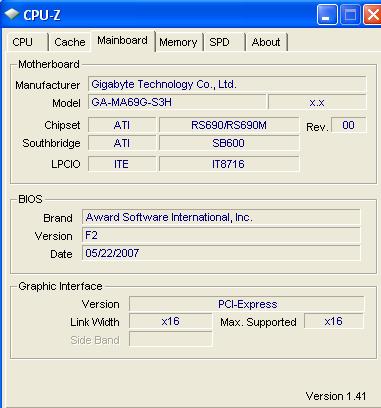The image size is (381, 408).
Task: Select the SB600 southbridge value
Action: [229, 143]
